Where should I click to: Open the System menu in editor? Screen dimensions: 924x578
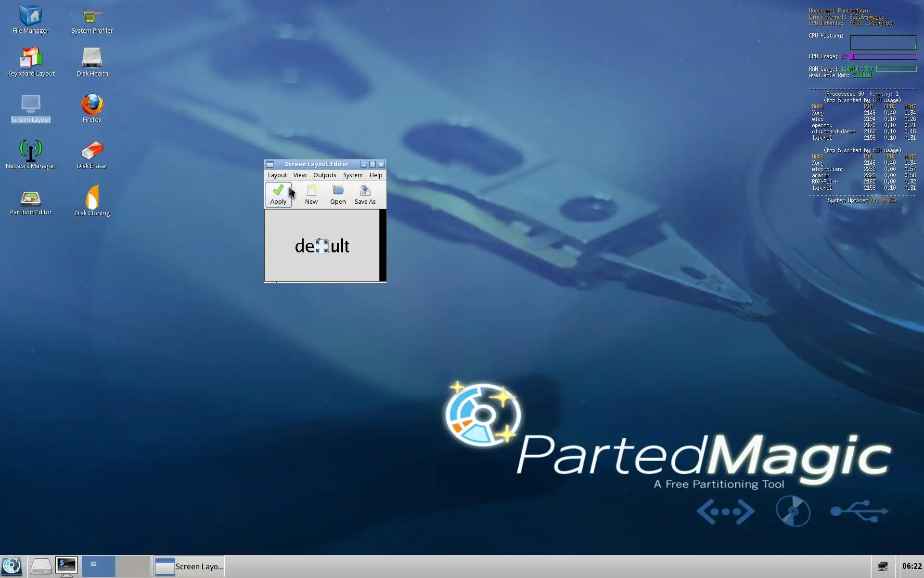(353, 175)
